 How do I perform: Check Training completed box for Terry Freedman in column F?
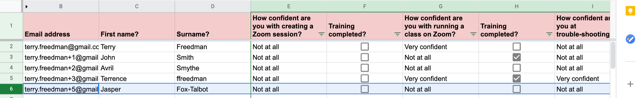[365, 47]
